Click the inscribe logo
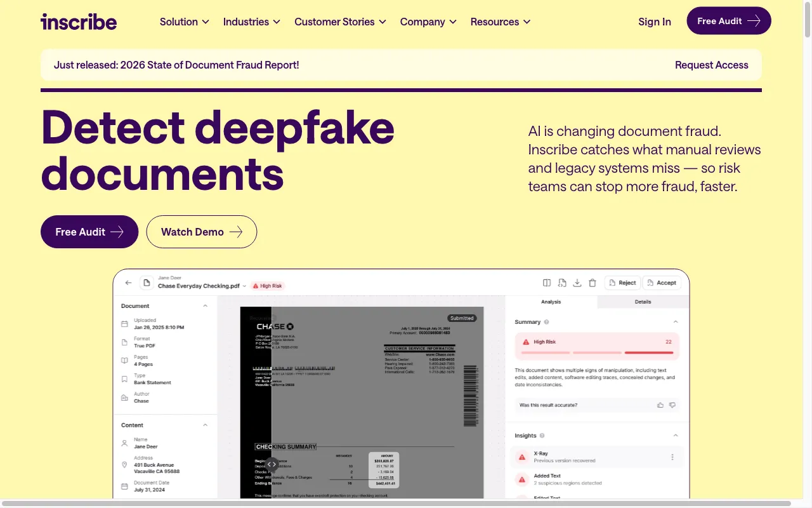Viewport: 812px width, 508px height. coord(79,22)
